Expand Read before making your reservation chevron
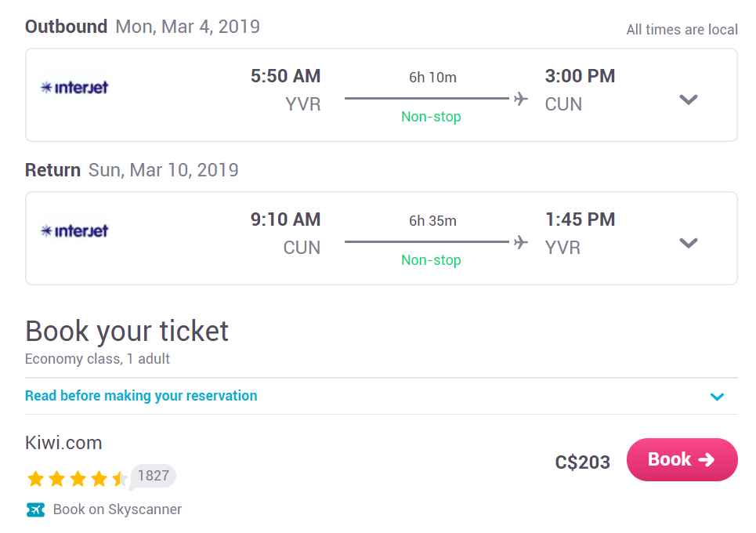Image resolution: width=756 pixels, height=533 pixels. tap(717, 397)
